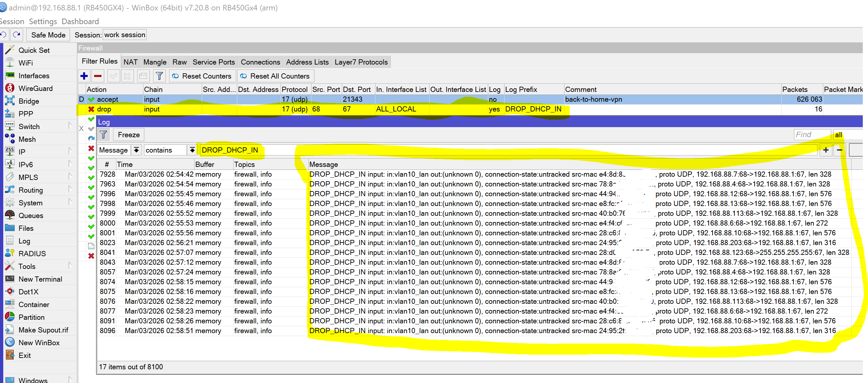The image size is (868, 383).
Task: Click the Firewall toolbar filter funnel icon
Action: [x=159, y=76]
